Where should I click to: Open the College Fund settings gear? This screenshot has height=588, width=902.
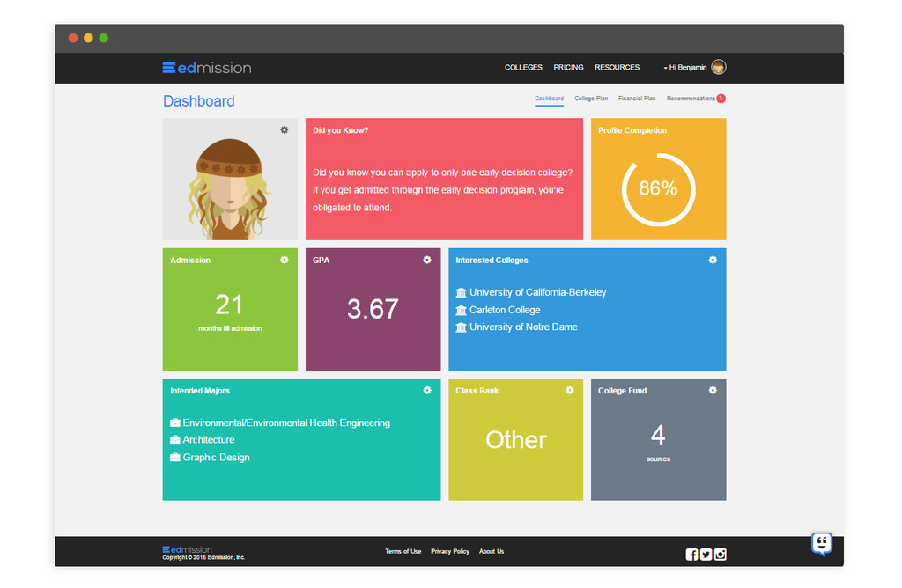713,390
